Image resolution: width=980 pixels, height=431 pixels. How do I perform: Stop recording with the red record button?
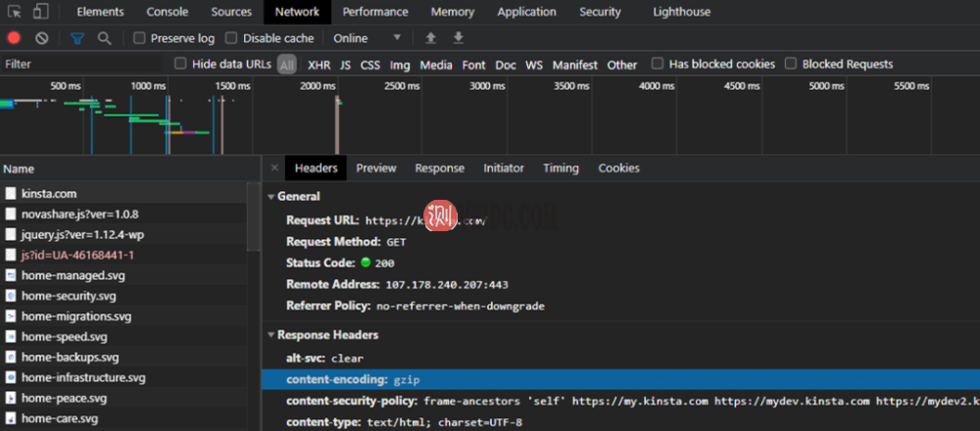[x=14, y=38]
